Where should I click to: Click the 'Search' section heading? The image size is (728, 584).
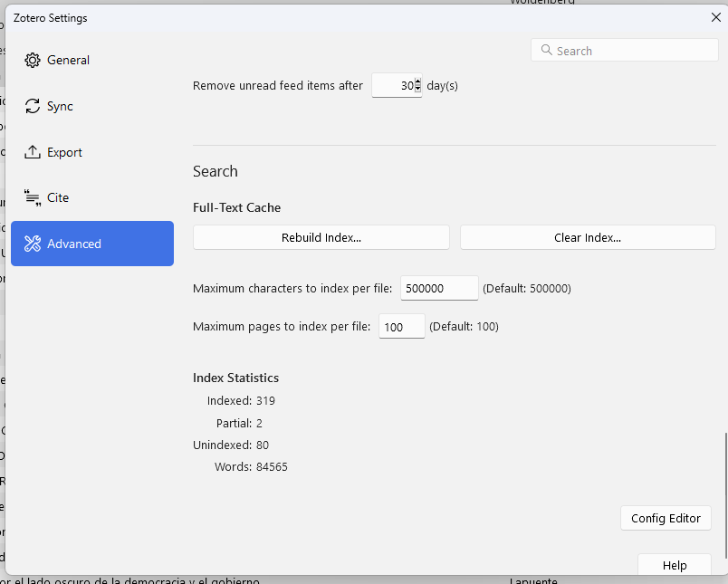(216, 171)
